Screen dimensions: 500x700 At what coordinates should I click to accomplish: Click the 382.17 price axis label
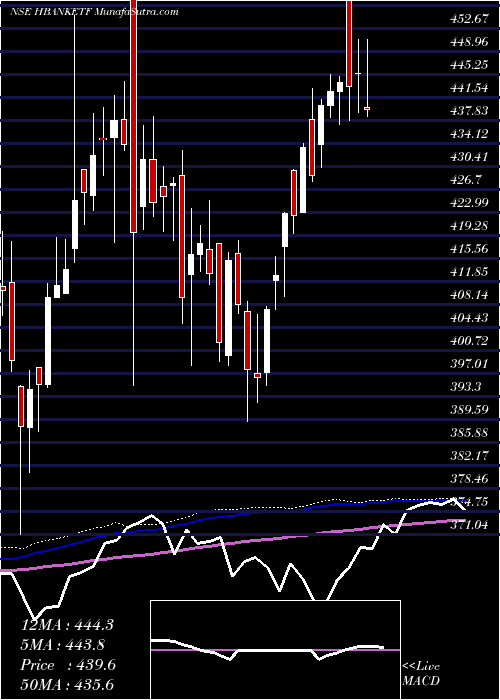click(x=468, y=456)
